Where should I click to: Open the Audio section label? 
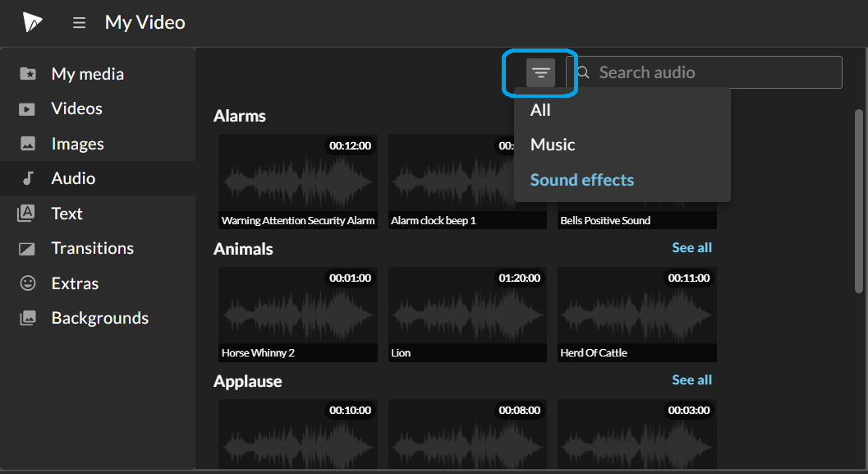[73, 178]
